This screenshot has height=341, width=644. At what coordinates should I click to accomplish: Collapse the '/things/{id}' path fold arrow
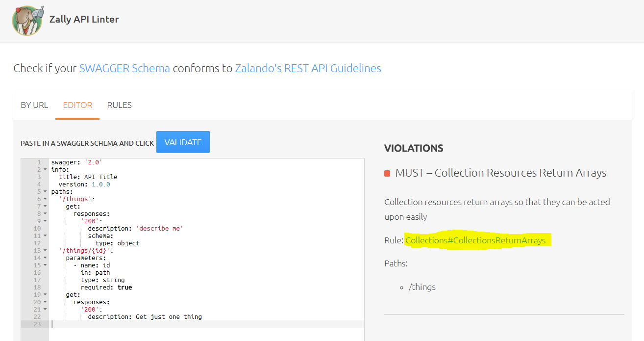46,250
